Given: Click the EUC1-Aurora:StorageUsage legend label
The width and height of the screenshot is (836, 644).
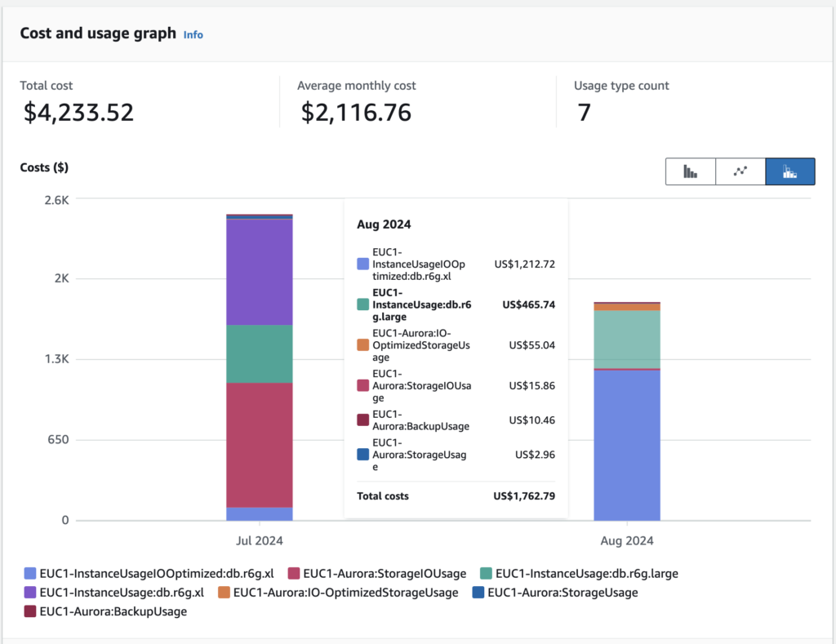Looking at the screenshot, I should click(x=563, y=593).
